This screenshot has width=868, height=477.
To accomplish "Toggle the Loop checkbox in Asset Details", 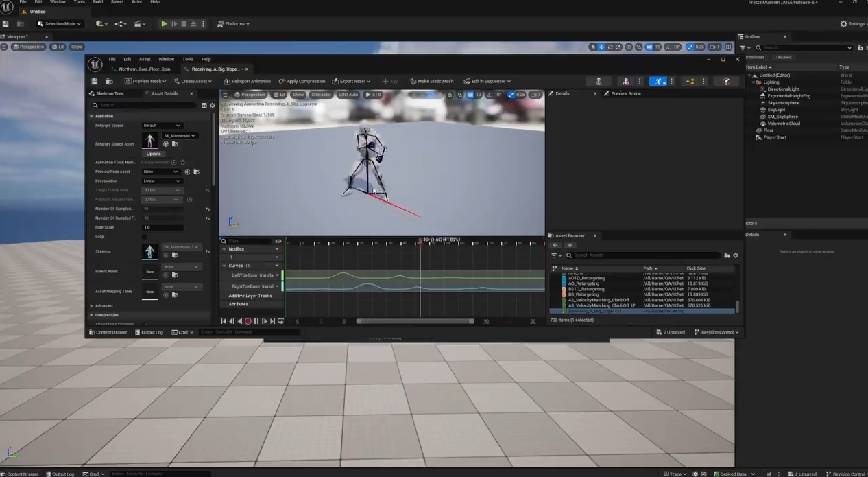I will (144, 237).
